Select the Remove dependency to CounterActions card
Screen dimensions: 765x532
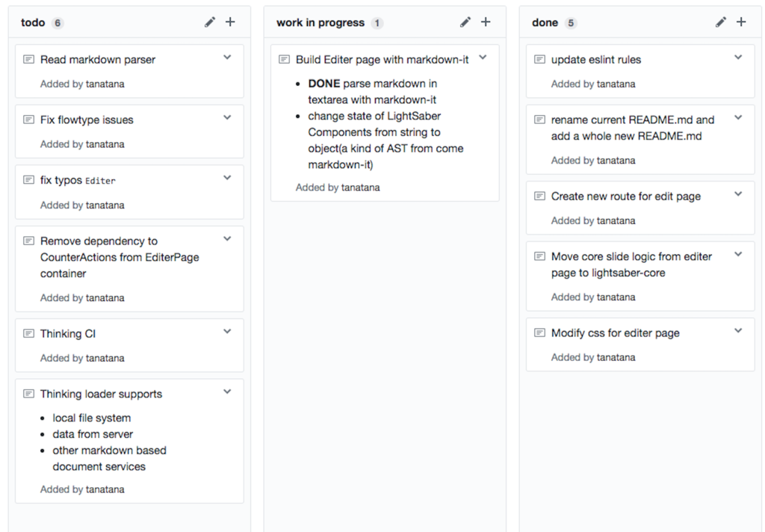coord(129,268)
